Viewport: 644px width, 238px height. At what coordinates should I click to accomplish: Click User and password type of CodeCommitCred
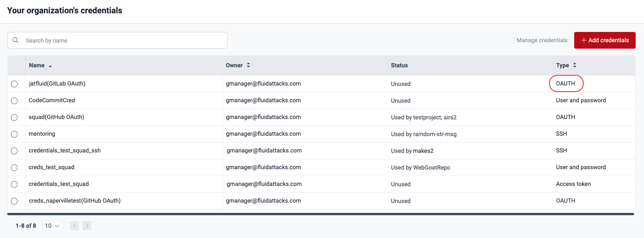tap(581, 100)
